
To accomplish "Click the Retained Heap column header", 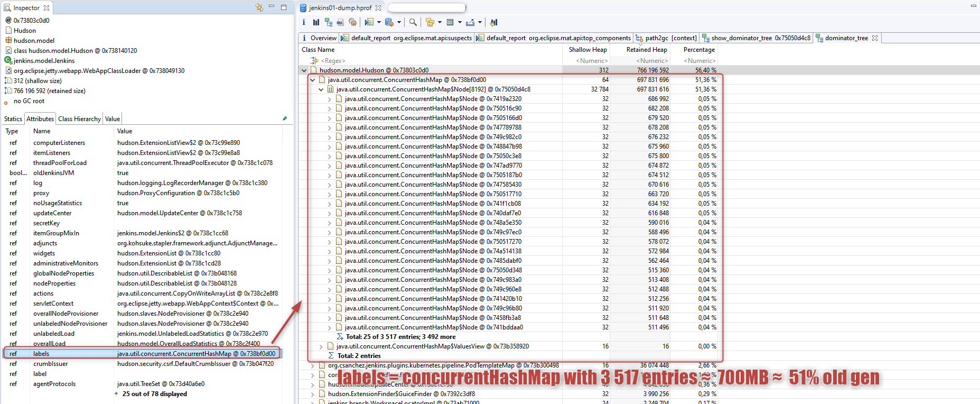I will tap(646, 50).
